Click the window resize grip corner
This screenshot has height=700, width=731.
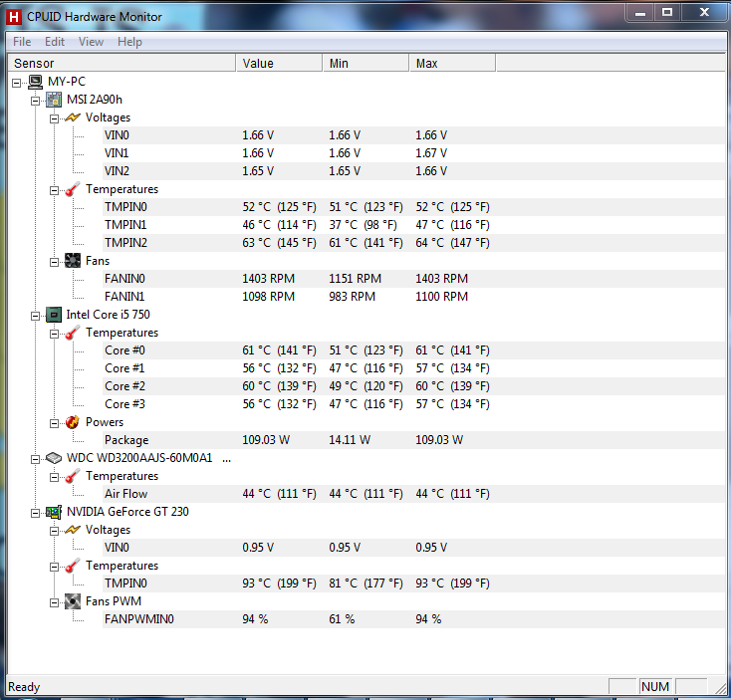pos(721,688)
